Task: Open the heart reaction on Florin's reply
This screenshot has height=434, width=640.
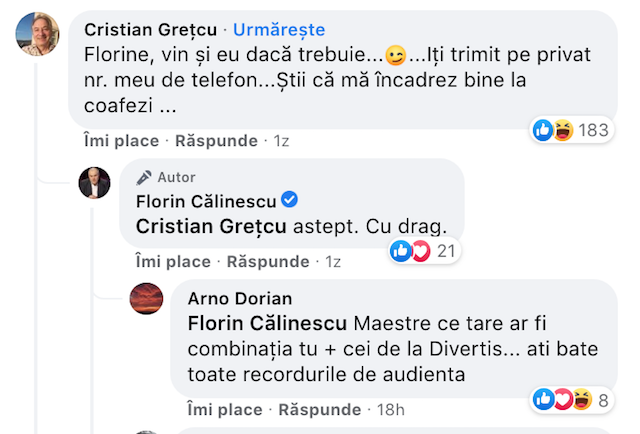Action: (x=420, y=251)
